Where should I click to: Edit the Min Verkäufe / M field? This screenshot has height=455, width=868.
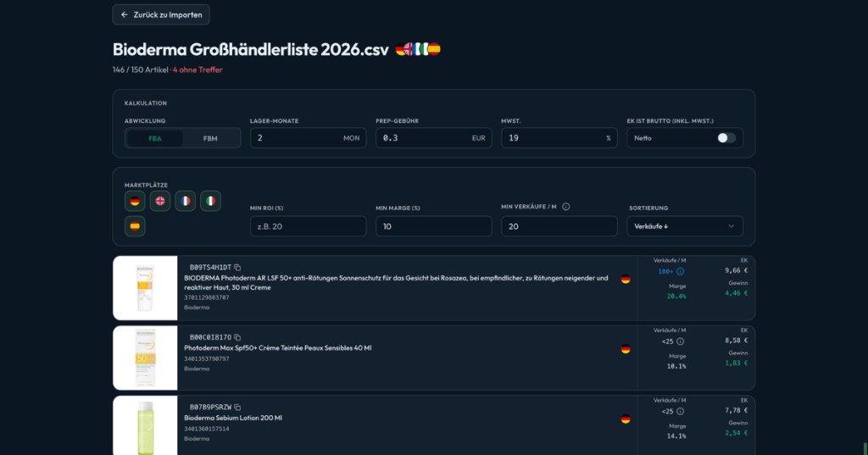[559, 226]
